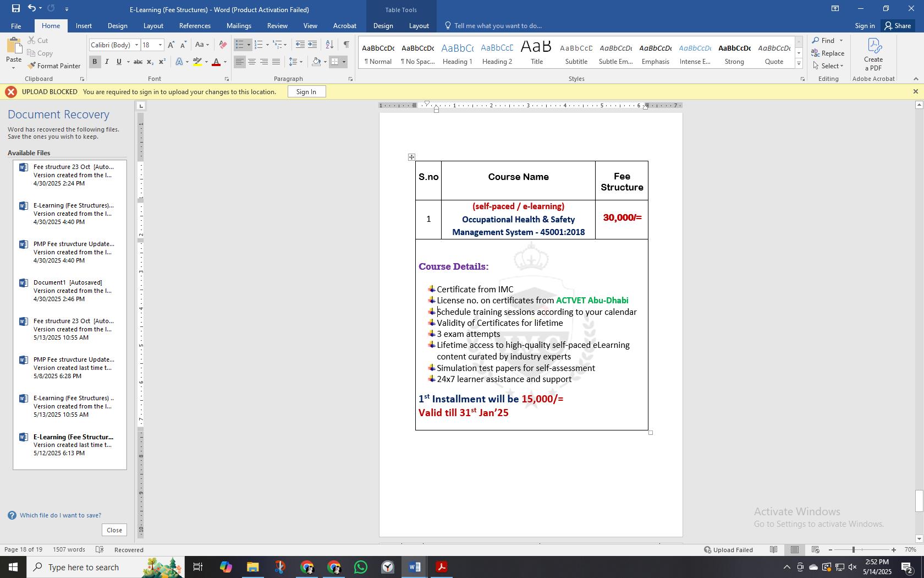Click Sign in at top right

(865, 26)
